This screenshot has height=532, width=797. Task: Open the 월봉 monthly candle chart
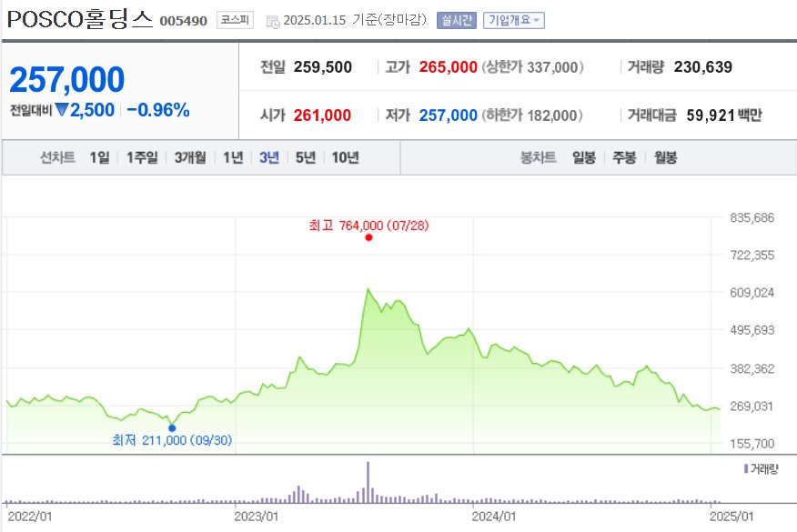point(665,157)
